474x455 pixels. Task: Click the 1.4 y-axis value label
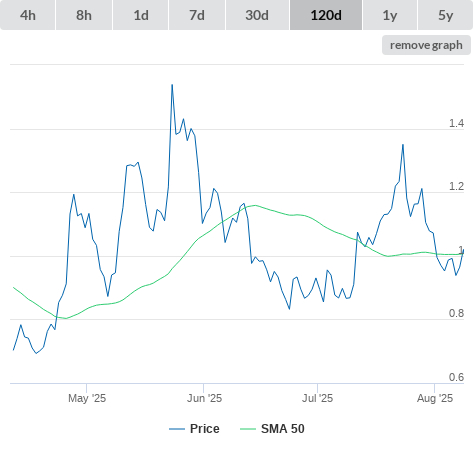tap(456, 123)
